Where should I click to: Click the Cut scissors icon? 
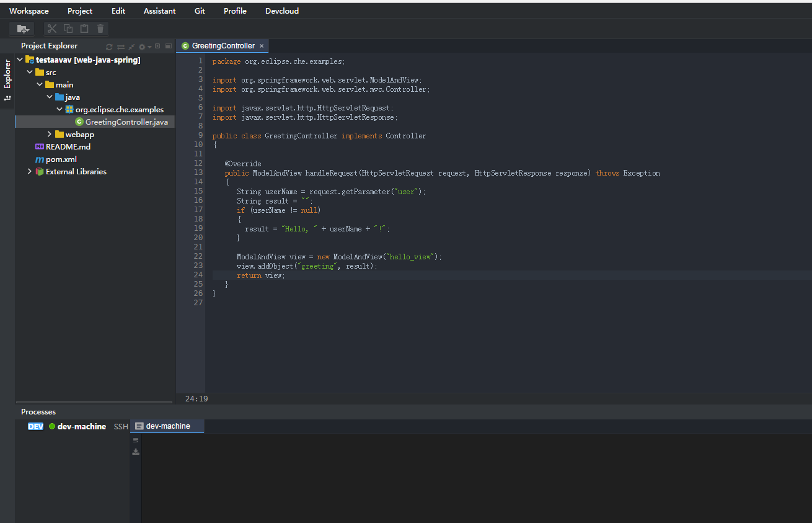tap(52, 29)
